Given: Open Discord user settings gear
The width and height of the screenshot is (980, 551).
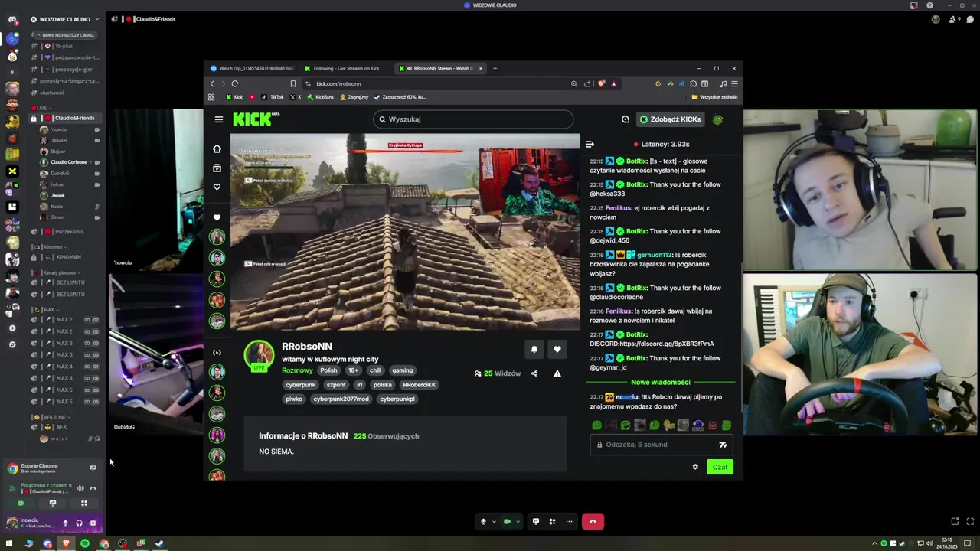Looking at the screenshot, I should (93, 523).
